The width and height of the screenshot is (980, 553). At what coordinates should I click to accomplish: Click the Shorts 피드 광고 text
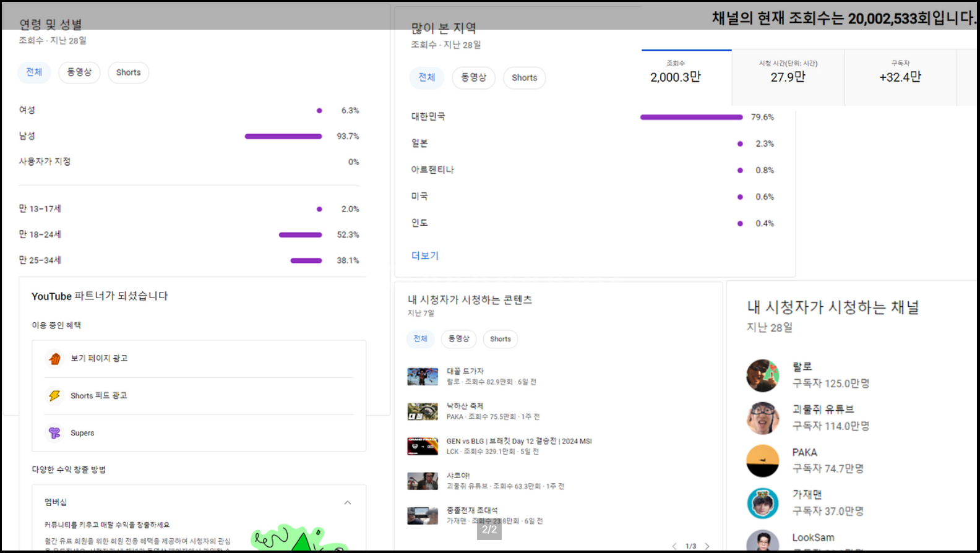pos(99,396)
